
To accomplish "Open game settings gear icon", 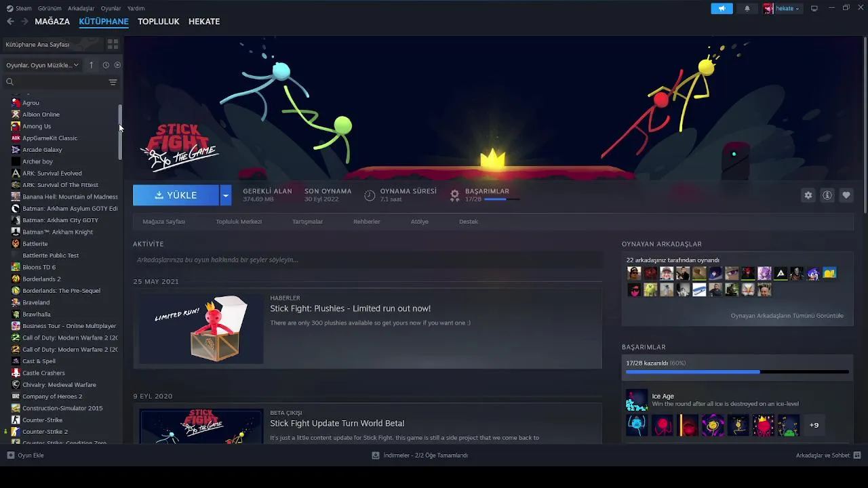I will (808, 195).
